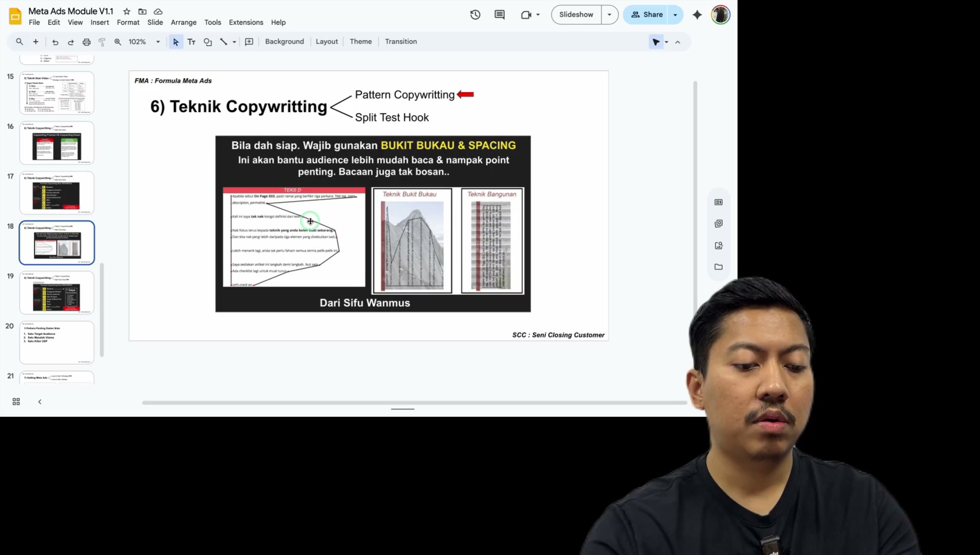The width and height of the screenshot is (980, 555).
Task: Move document using folder icon
Action: click(142, 11)
